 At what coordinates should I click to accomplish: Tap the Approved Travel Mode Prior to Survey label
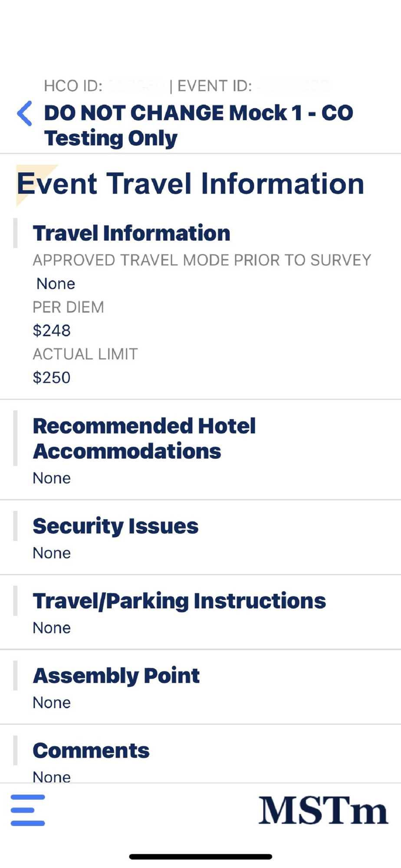point(202,260)
